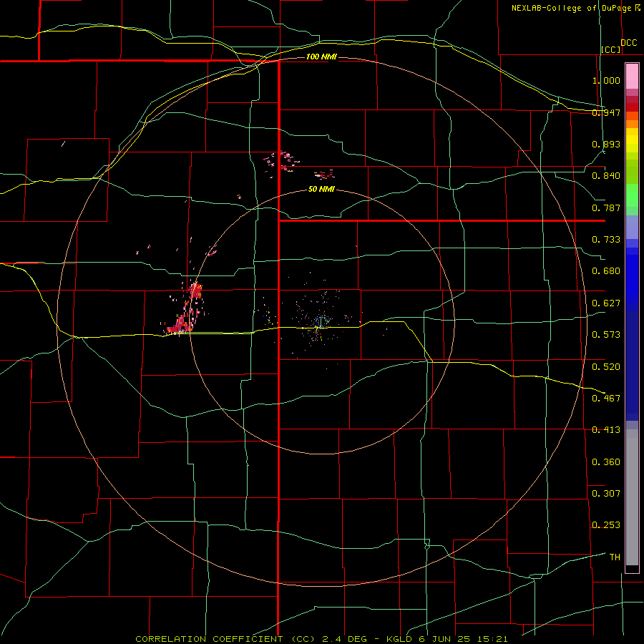Select the 0.360 scale value
Viewport: 644px width, 644px height.
(x=606, y=462)
